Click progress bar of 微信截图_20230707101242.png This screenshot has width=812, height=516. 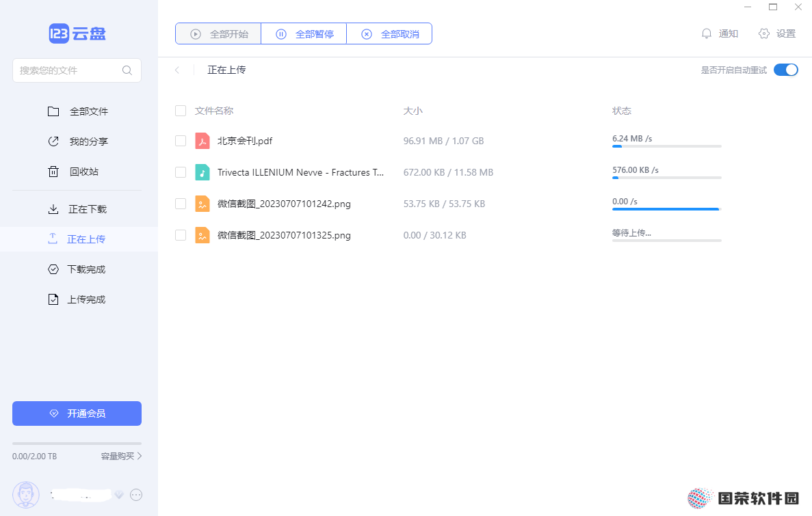(666, 209)
